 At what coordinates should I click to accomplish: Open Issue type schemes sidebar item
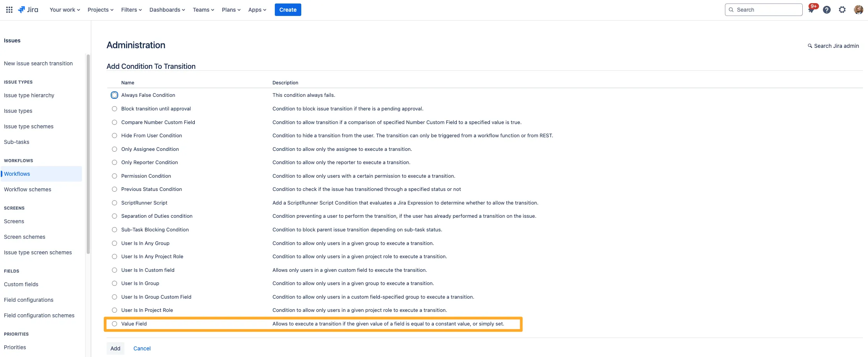point(29,126)
